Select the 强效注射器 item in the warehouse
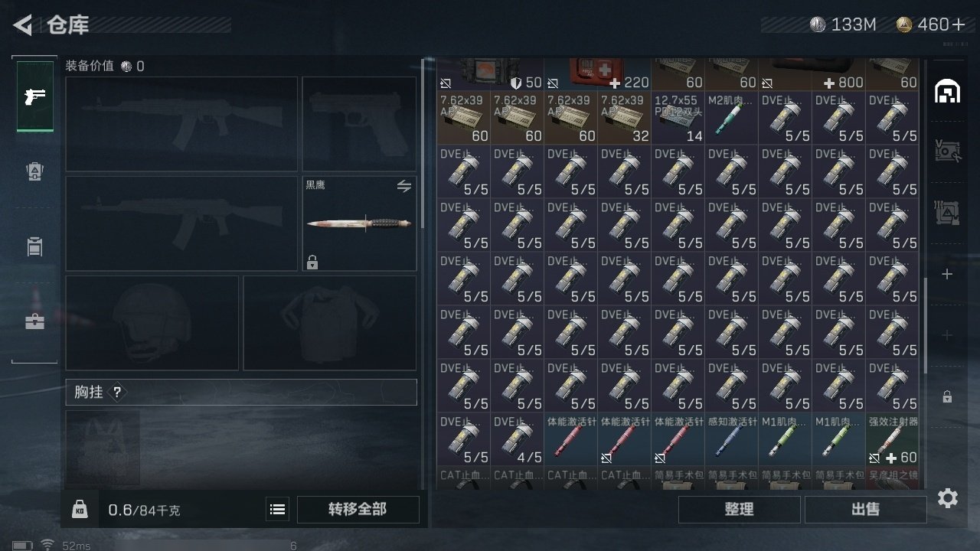The image size is (980, 551). (x=893, y=439)
